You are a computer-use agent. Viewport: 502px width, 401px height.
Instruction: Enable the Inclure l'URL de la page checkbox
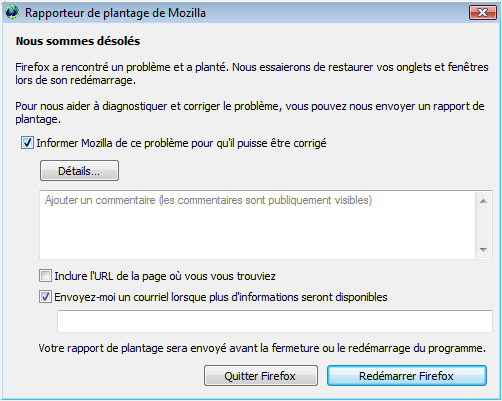[x=45, y=276]
